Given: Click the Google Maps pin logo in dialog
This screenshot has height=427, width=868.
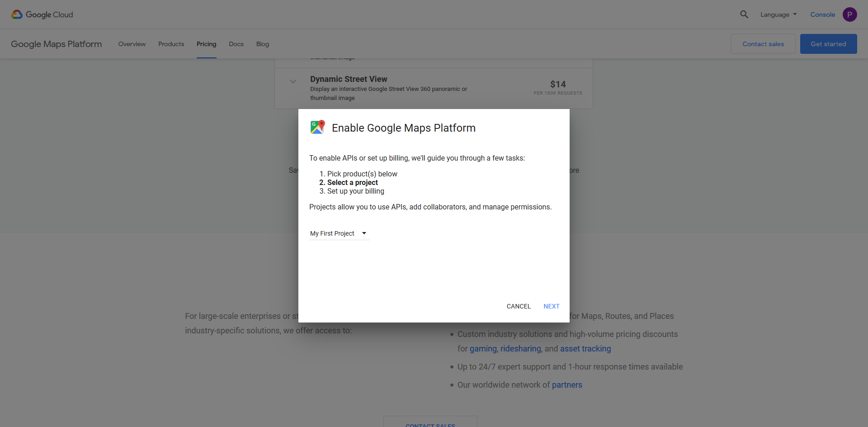Looking at the screenshot, I should [x=318, y=127].
